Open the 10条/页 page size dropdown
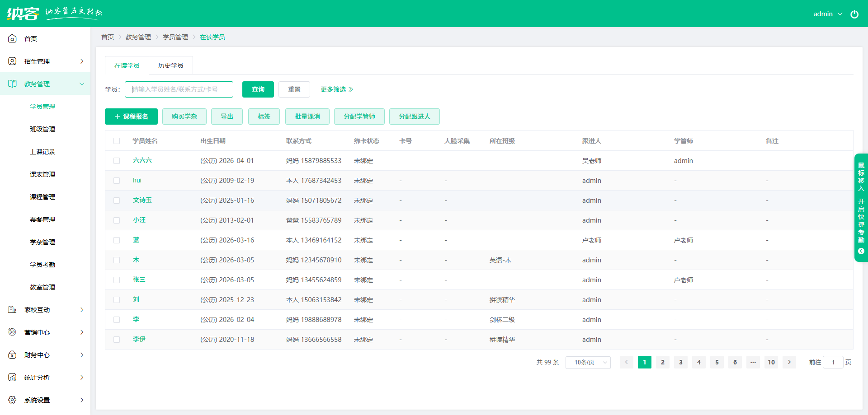This screenshot has height=415, width=868. coord(588,363)
